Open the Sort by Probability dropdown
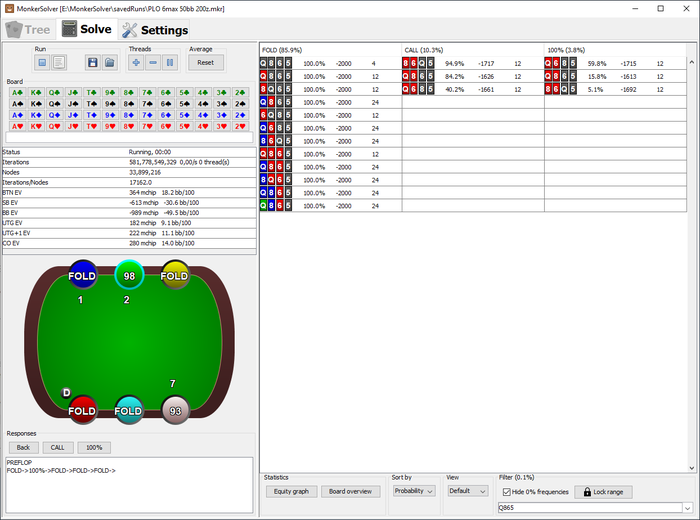 coord(414,491)
